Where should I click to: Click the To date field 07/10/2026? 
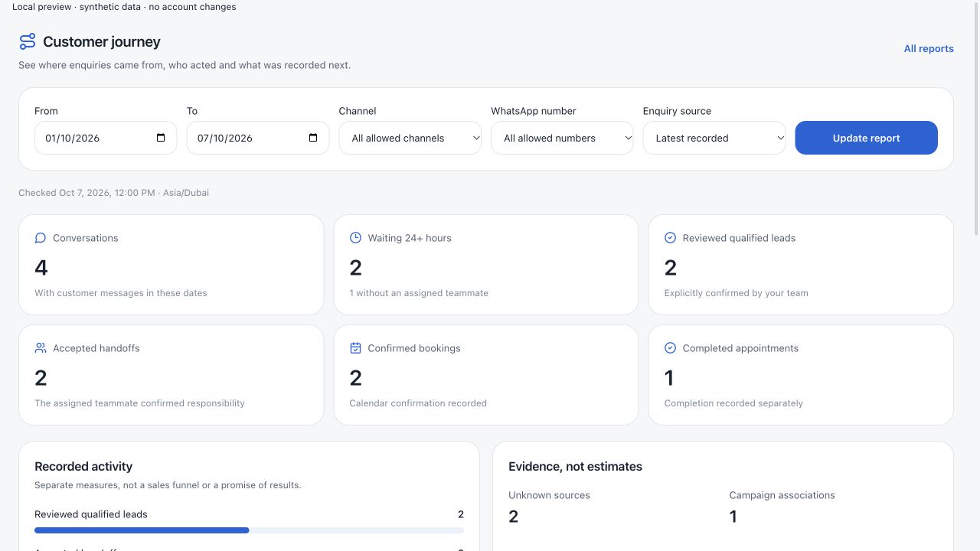coord(258,138)
